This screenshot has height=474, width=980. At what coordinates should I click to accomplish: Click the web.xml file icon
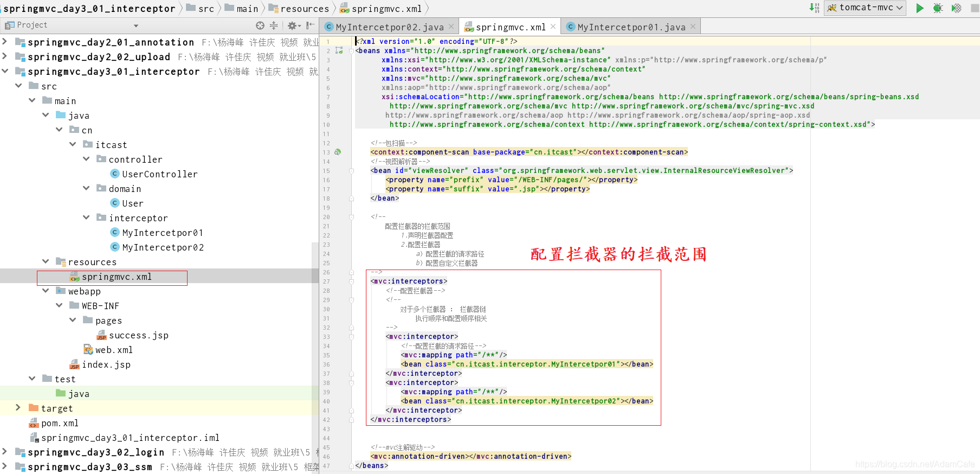88,350
